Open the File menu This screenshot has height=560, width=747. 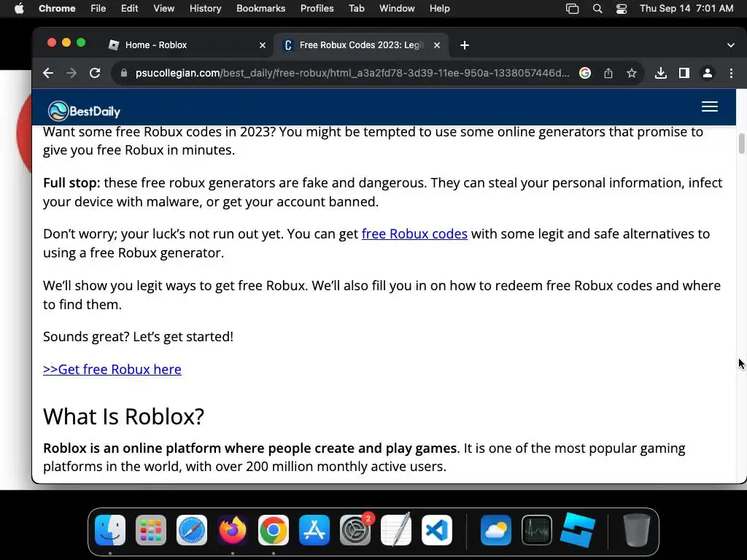[x=98, y=9]
